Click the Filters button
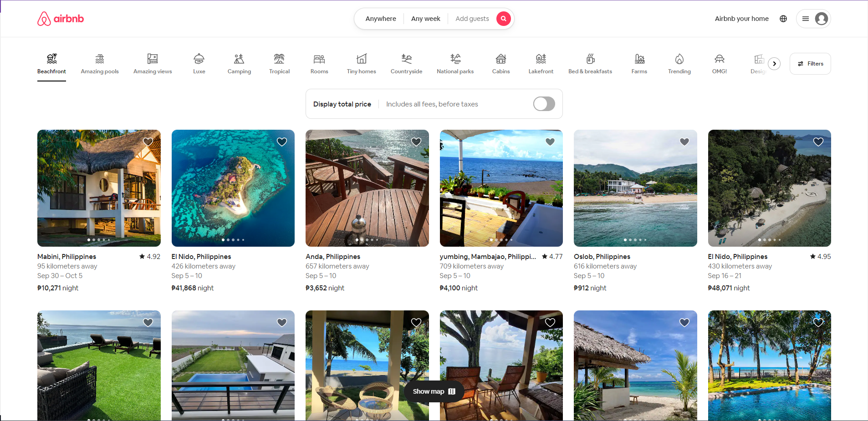Image resolution: width=868 pixels, height=421 pixels. tap(810, 64)
